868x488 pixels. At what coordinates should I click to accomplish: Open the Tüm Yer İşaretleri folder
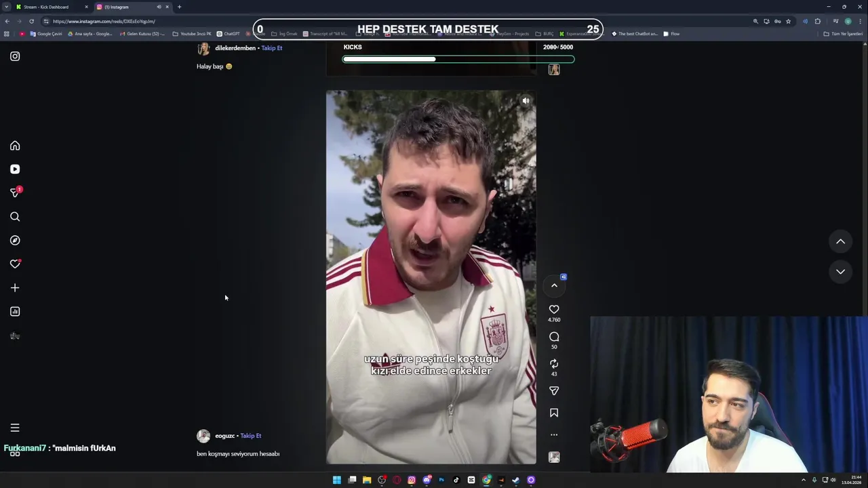point(843,34)
